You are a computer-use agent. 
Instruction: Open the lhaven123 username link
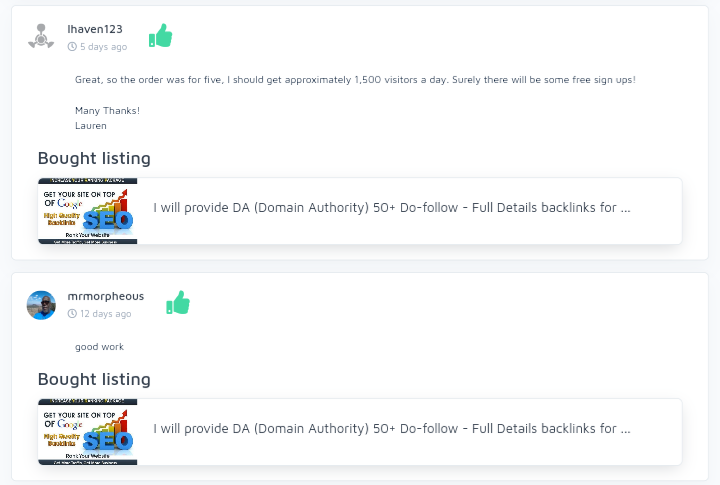tap(95, 29)
